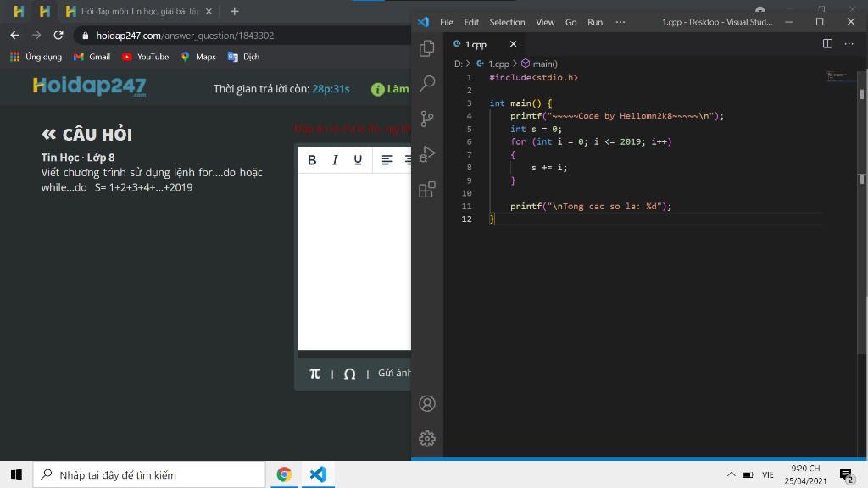Go back to CÂU HỎI list
Viewport: 868px width, 488px height.
[87, 135]
